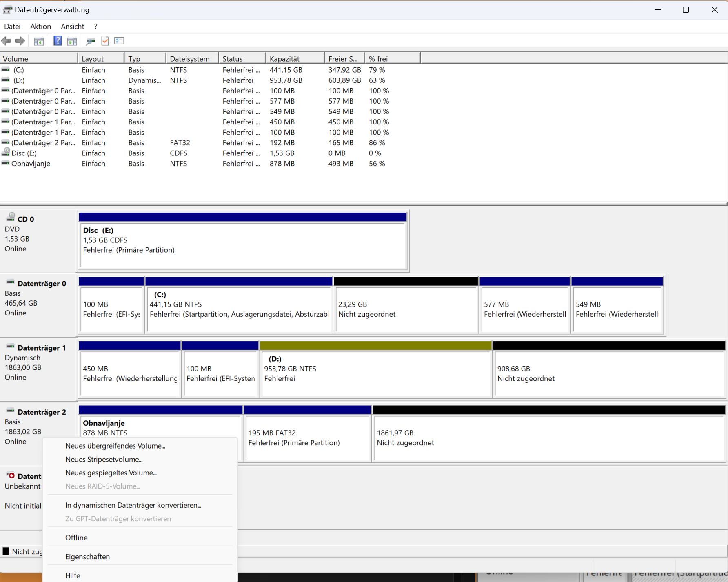Click the "493 MB" cell in the Obnavljanje row
728x582 pixels.
341,163
